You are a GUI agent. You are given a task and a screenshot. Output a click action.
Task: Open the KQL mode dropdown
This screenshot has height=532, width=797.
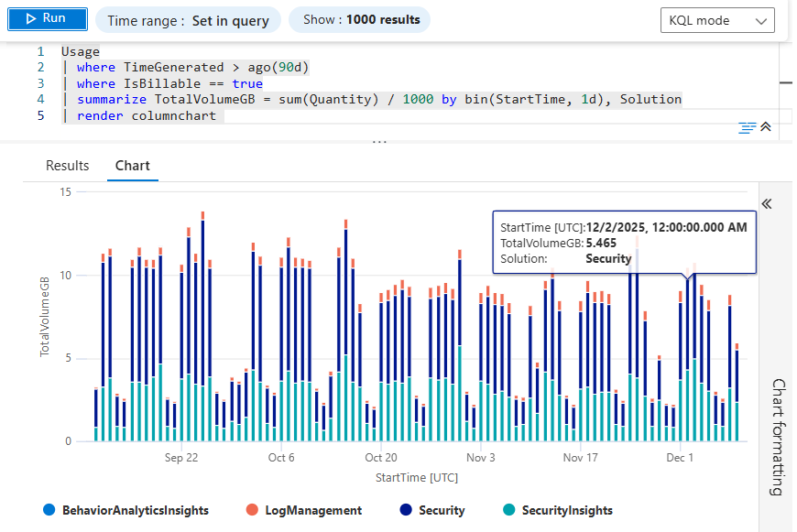[716, 20]
